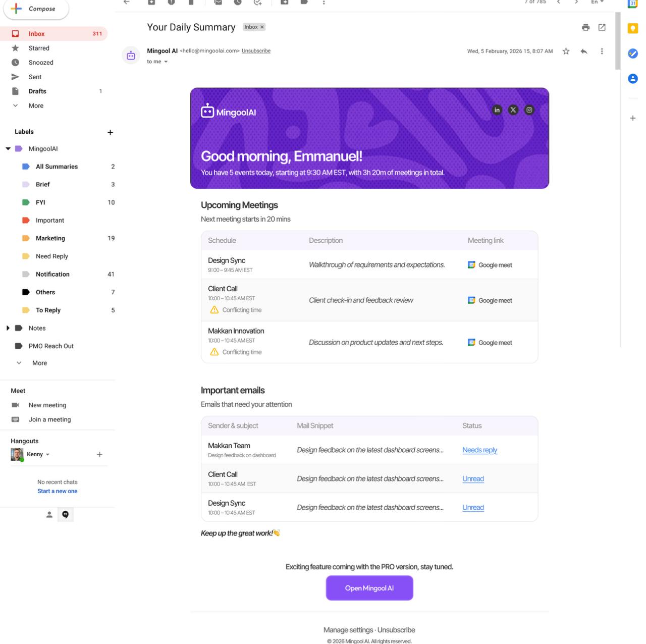Open the Needs reply status link

[x=479, y=450]
